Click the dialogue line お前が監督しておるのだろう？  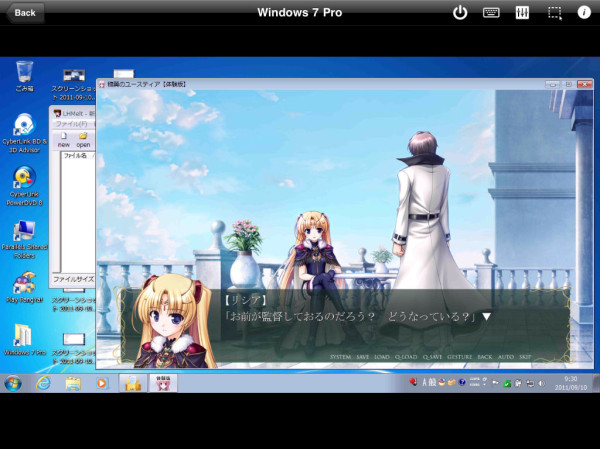[x=300, y=317]
